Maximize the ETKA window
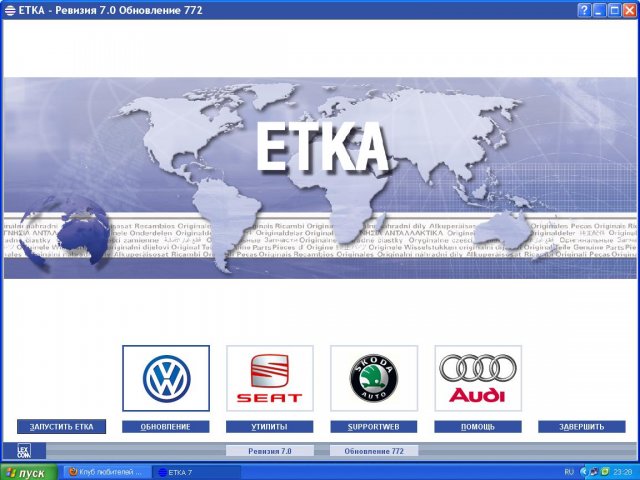This screenshot has width=640, height=480. coord(614,10)
